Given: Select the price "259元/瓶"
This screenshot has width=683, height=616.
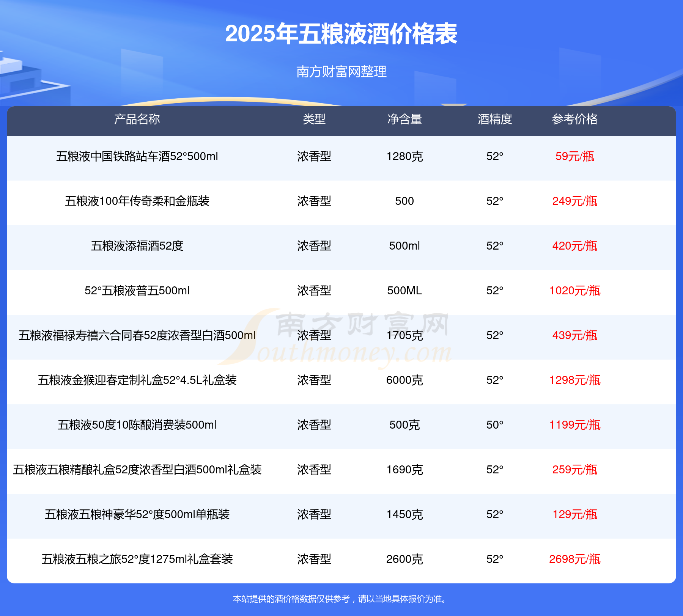Looking at the screenshot, I should (575, 470).
